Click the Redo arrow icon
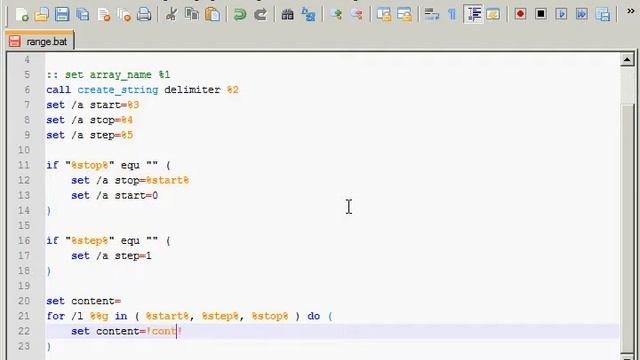The height and width of the screenshot is (360, 640). pos(260,15)
